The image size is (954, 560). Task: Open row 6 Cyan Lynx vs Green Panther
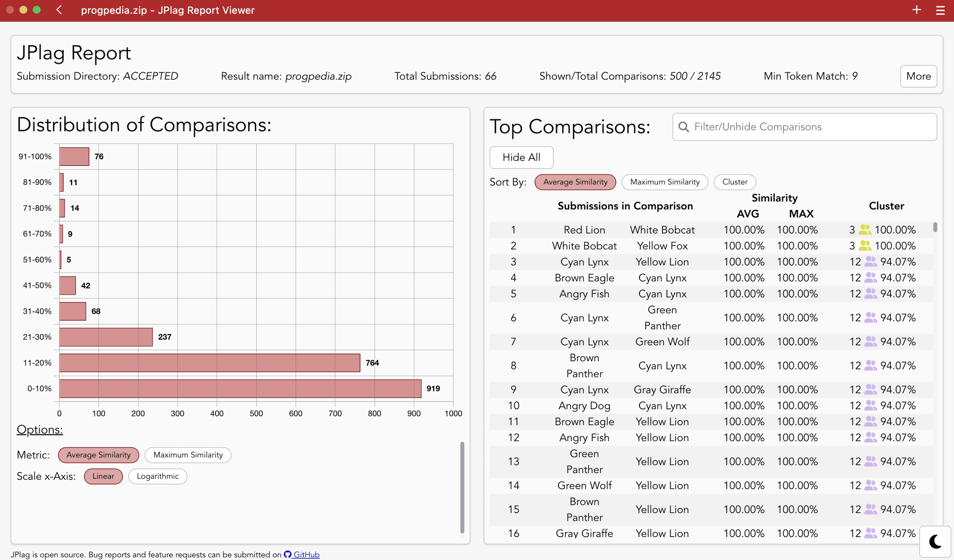click(711, 317)
